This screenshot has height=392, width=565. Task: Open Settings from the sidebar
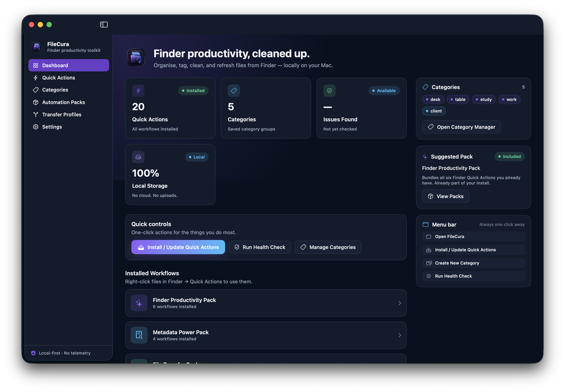point(69,127)
